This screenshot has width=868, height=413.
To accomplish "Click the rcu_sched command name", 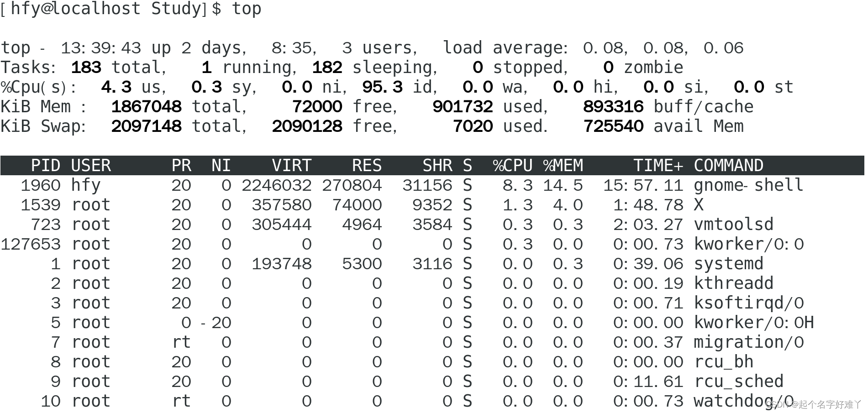I will click(738, 382).
